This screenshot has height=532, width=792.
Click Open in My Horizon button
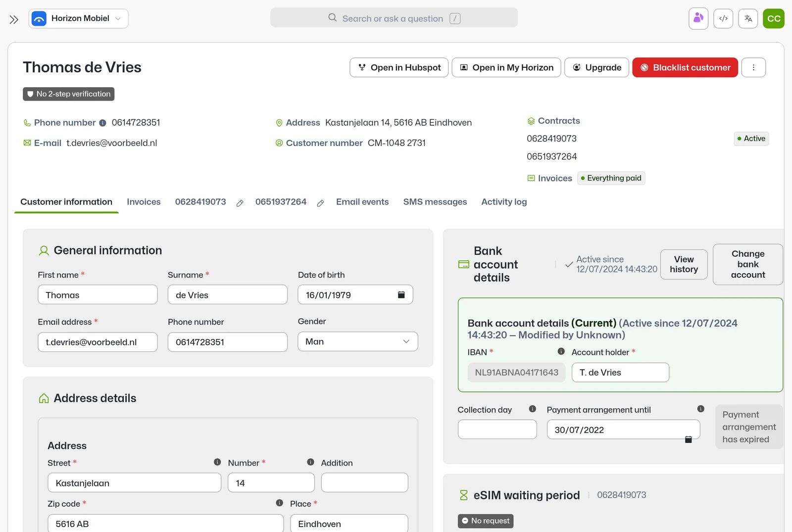(x=506, y=67)
